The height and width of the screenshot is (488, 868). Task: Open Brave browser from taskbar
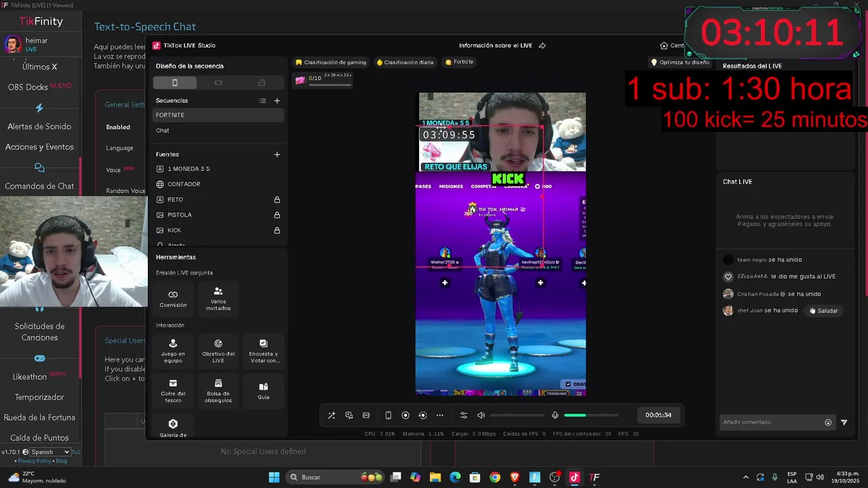pyautogui.click(x=515, y=477)
